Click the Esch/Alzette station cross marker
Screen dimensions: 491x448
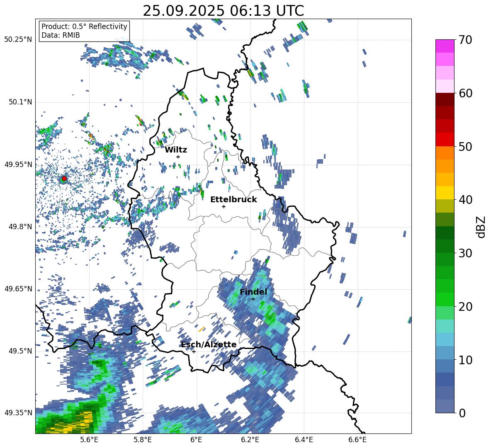point(194,351)
